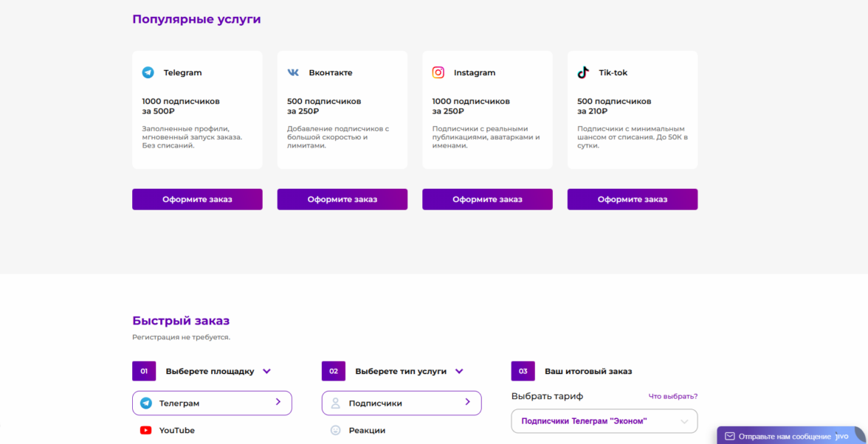
Task: Expand the 'Выберете тип услуги' chevron
Action: tap(459, 371)
